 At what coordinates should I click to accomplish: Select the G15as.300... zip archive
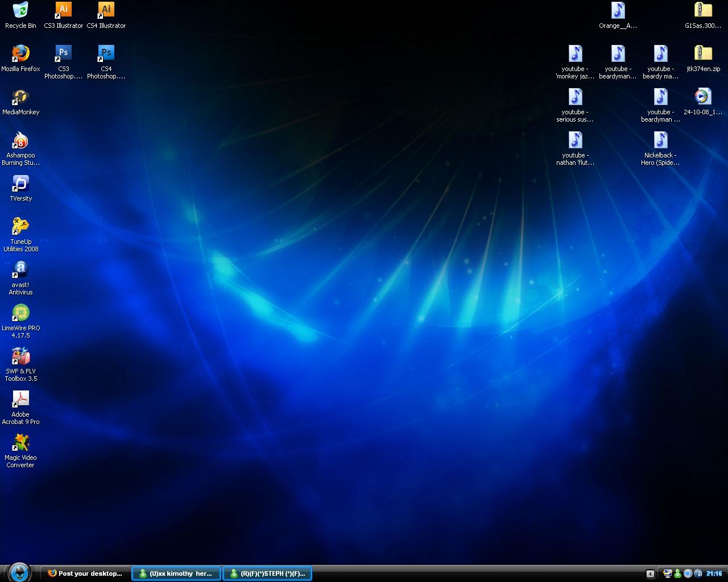(x=703, y=15)
